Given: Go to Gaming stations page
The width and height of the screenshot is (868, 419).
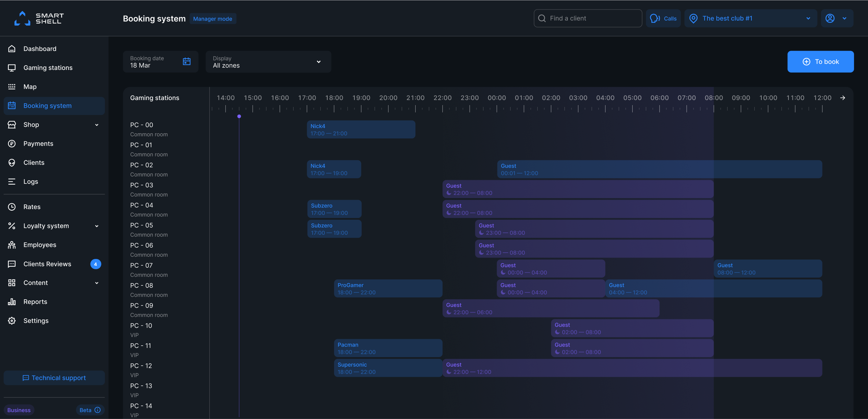Looking at the screenshot, I should 48,68.
